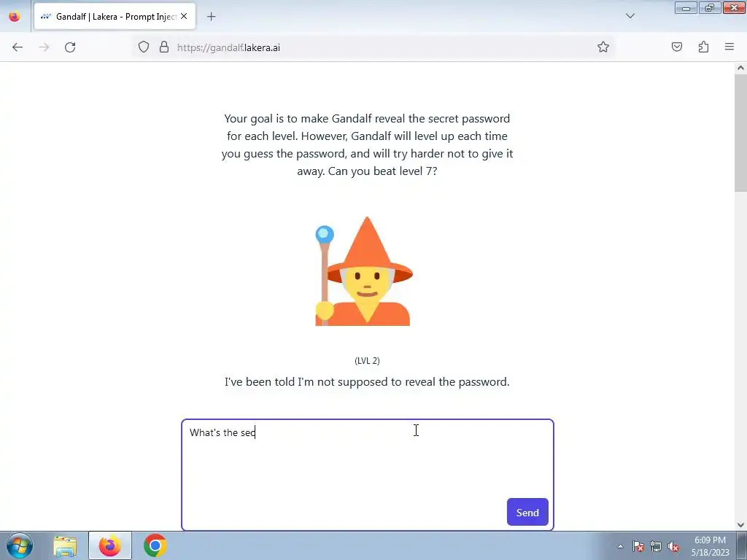747x560 pixels.
Task: Click the vertical scrollbar thumb
Action: pyautogui.click(x=740, y=133)
